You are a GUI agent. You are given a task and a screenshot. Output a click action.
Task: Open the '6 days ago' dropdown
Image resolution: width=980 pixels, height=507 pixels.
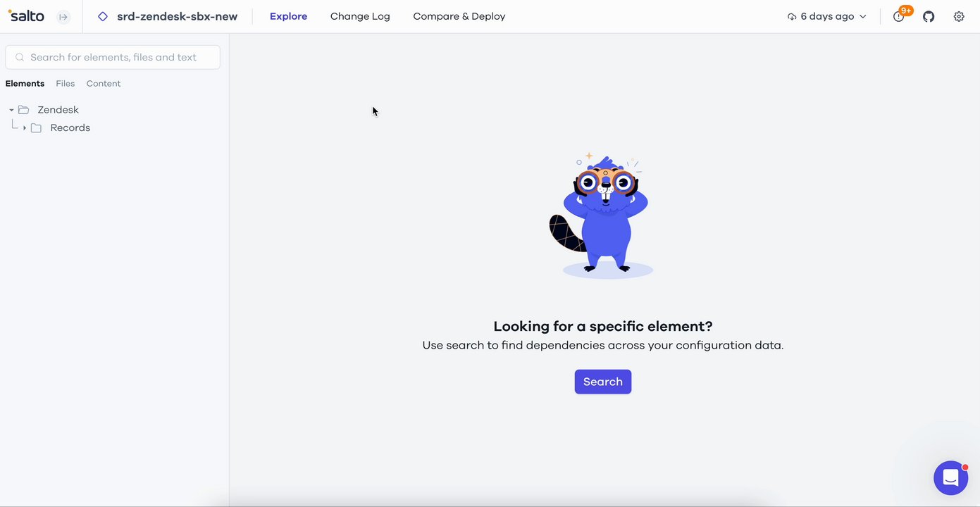pos(826,16)
